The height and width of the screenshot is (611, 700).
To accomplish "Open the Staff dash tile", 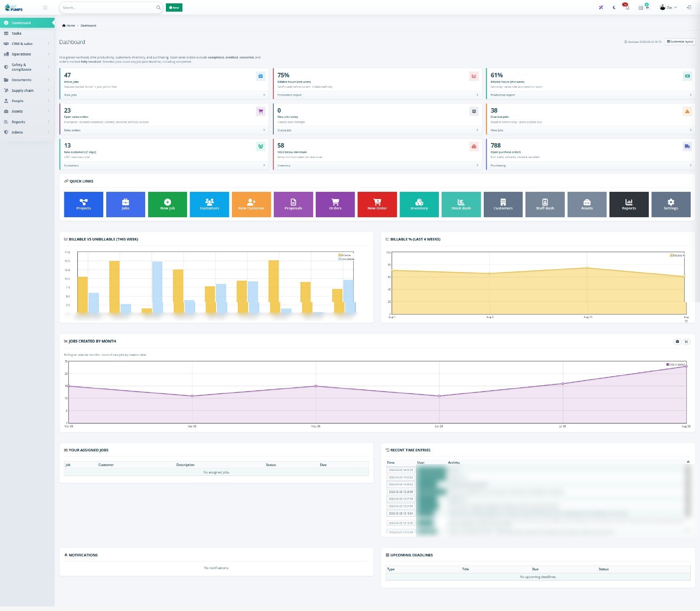I will click(545, 205).
